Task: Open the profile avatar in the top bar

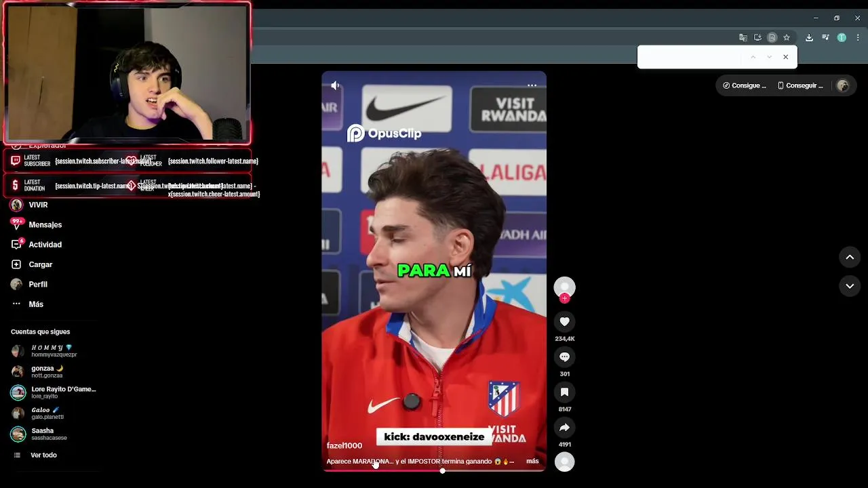Action: tap(843, 85)
